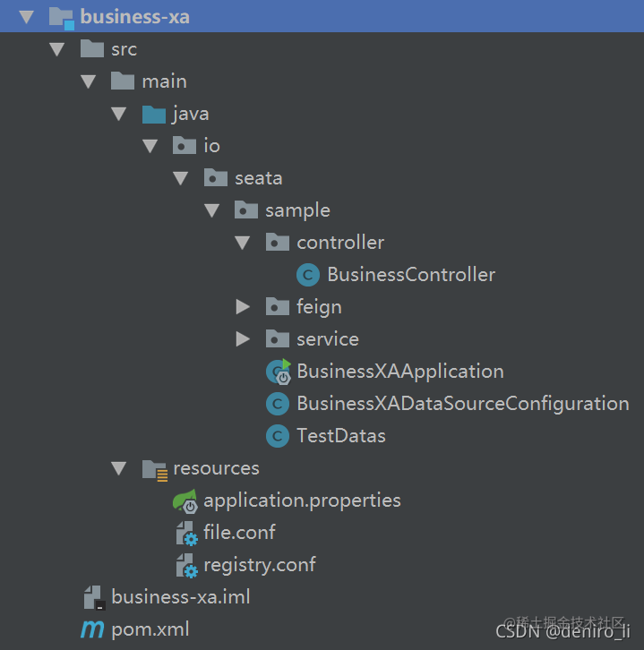The image size is (644, 650).
Task: Select the sample package label
Action: 297,210
